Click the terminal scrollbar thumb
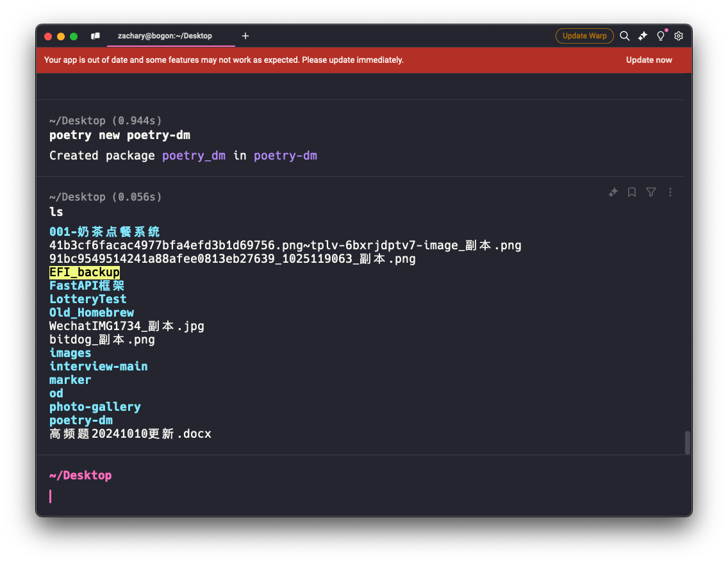 687,442
